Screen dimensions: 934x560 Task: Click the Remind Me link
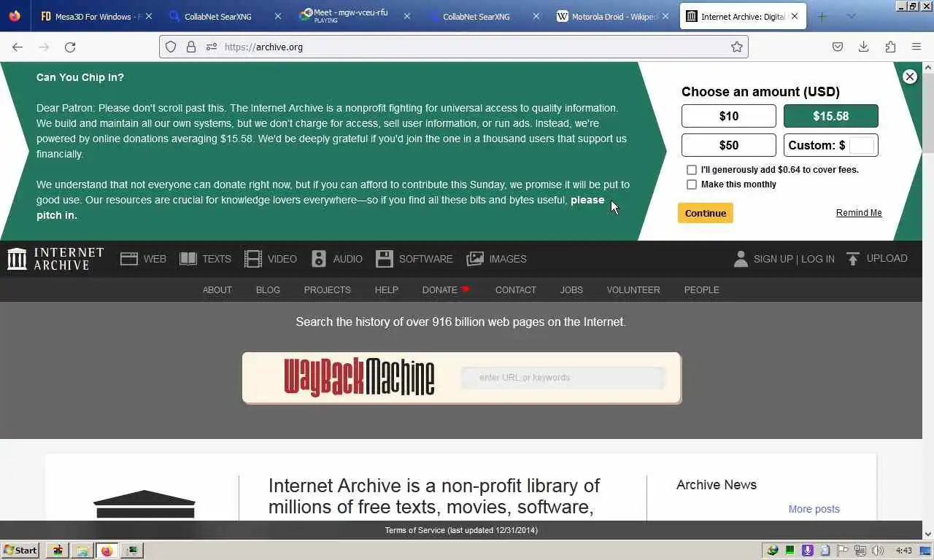[x=859, y=213]
